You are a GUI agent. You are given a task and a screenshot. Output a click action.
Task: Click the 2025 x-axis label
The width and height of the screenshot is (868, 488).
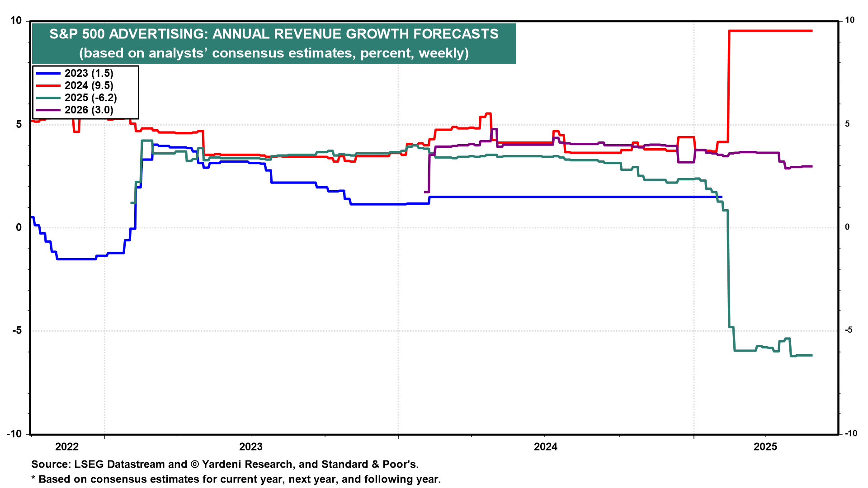click(x=765, y=447)
